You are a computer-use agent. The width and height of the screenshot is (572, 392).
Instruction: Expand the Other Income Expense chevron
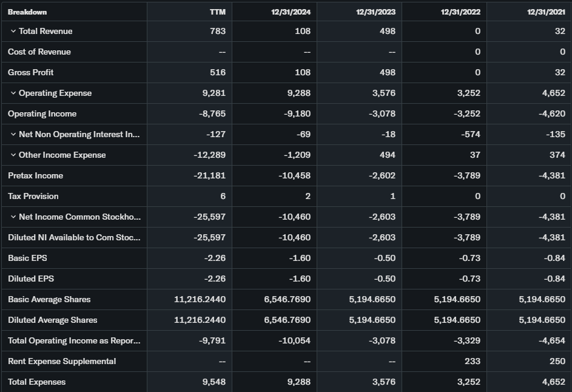[13, 155]
